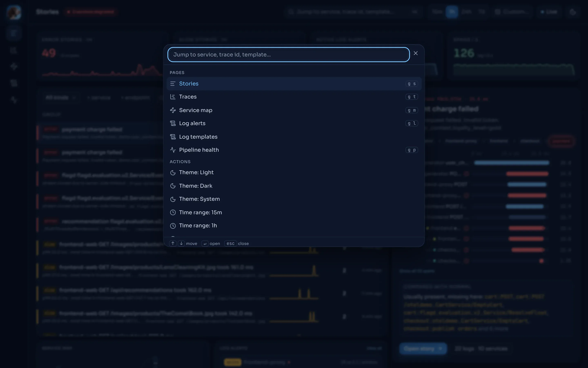Set Time range: 1h action

coord(294,226)
